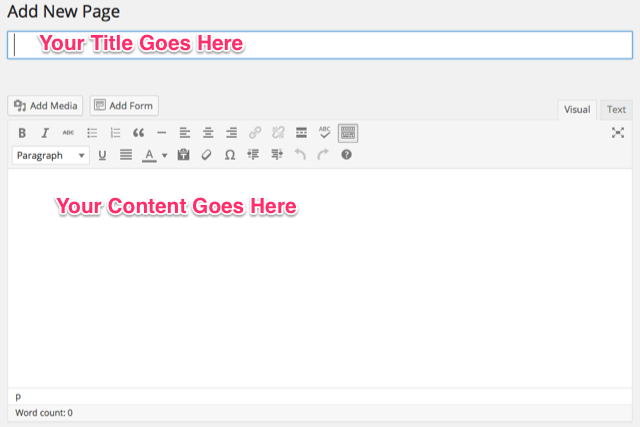Switch to the Text editor tab
The image size is (640, 427).
point(616,110)
